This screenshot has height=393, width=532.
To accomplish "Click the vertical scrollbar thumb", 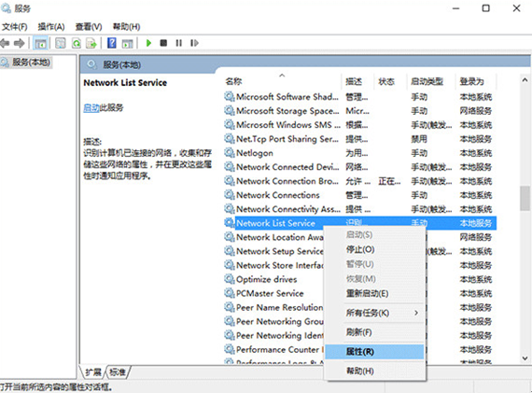I will pyautogui.click(x=525, y=198).
